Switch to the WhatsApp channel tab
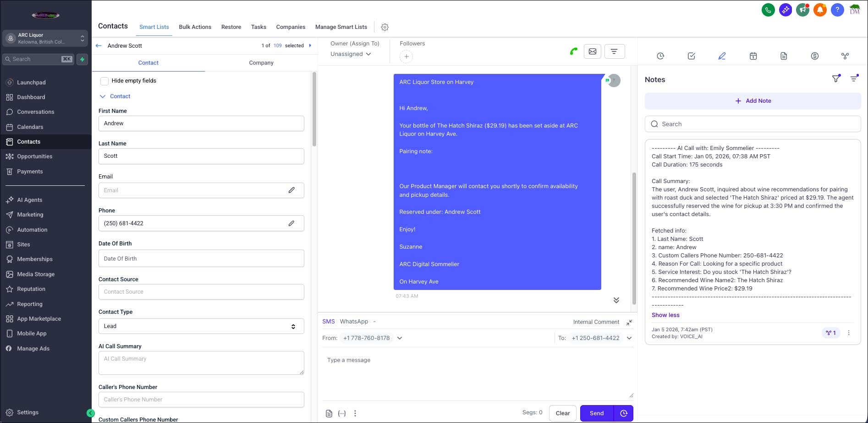 pyautogui.click(x=354, y=321)
